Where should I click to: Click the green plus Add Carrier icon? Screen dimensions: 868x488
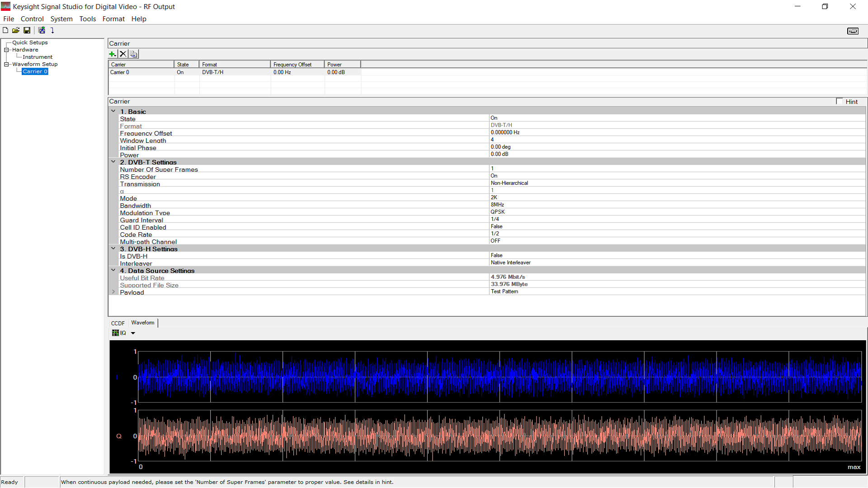click(113, 54)
